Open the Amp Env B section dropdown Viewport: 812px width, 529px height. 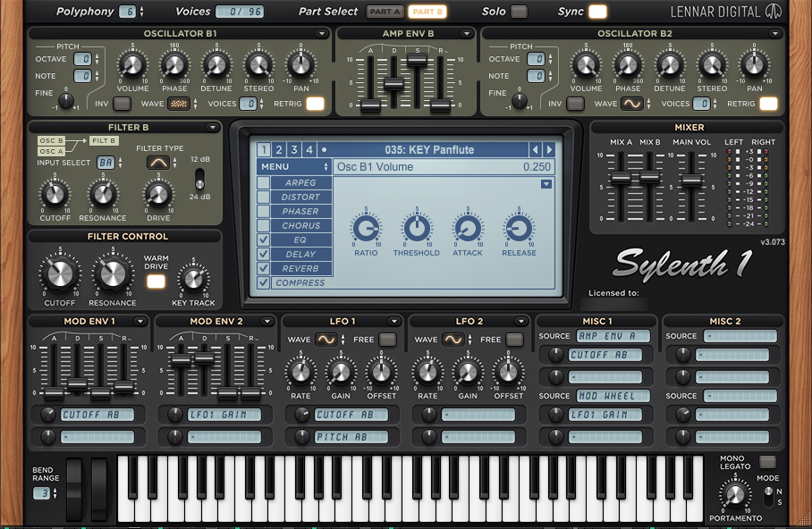[x=467, y=34]
